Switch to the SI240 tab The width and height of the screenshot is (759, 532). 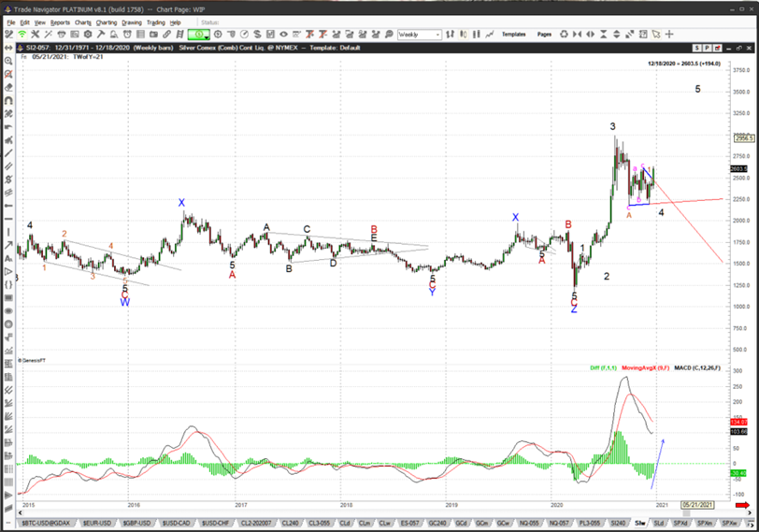[618, 524]
